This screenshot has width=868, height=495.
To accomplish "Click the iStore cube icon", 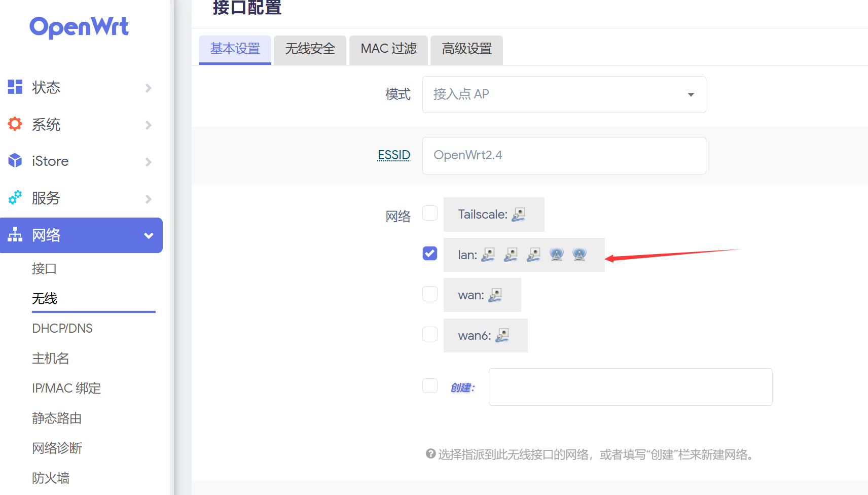I will click(15, 161).
